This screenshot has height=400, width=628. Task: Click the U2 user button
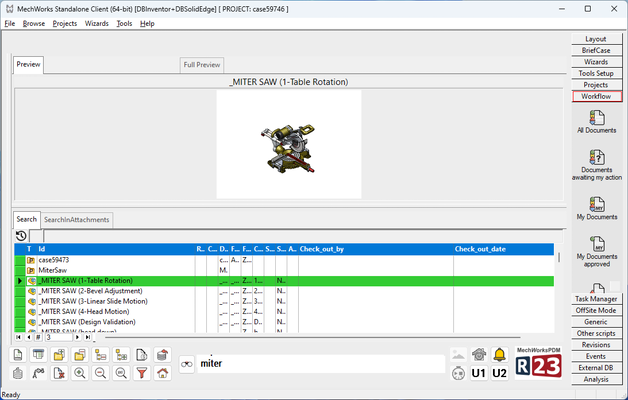[x=499, y=373]
